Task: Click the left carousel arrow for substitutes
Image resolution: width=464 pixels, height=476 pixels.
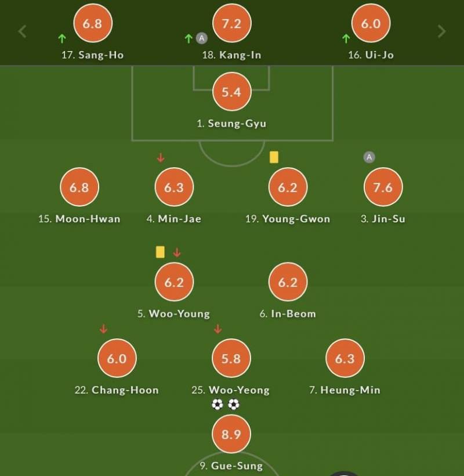Action: pos(23,31)
